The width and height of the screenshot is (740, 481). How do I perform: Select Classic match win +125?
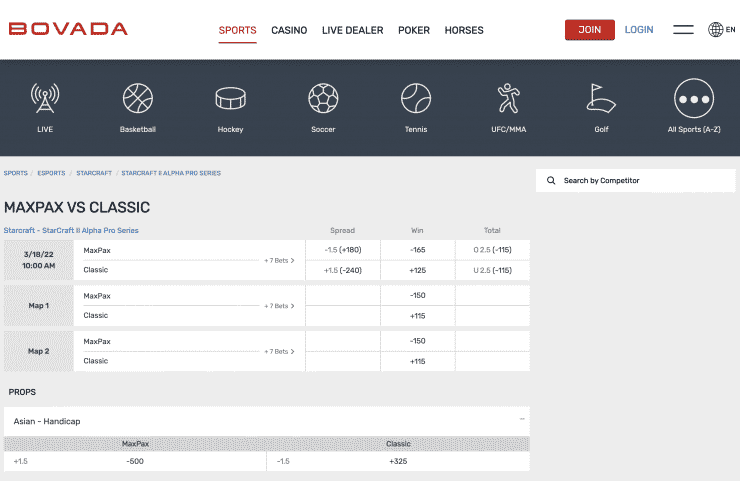coord(418,270)
